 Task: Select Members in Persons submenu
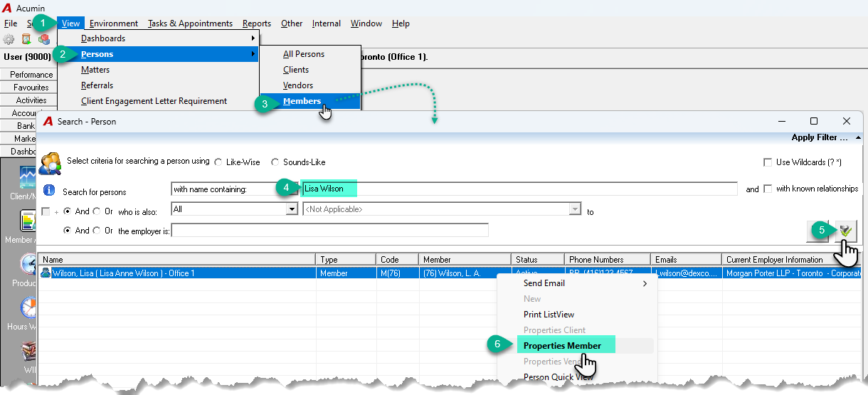(x=302, y=101)
